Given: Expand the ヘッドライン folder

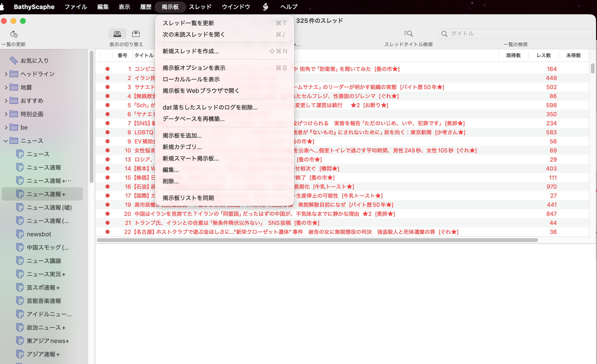Looking at the screenshot, I should pos(6,74).
